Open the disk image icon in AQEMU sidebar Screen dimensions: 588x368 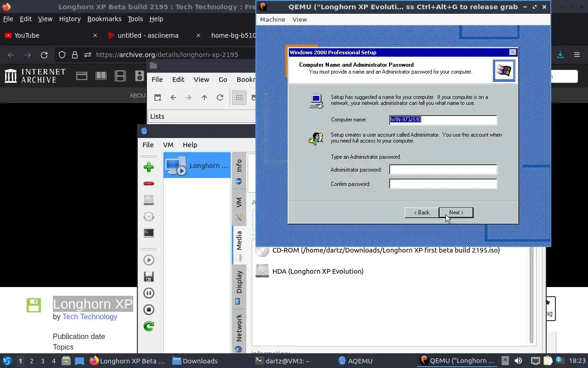[x=148, y=200]
